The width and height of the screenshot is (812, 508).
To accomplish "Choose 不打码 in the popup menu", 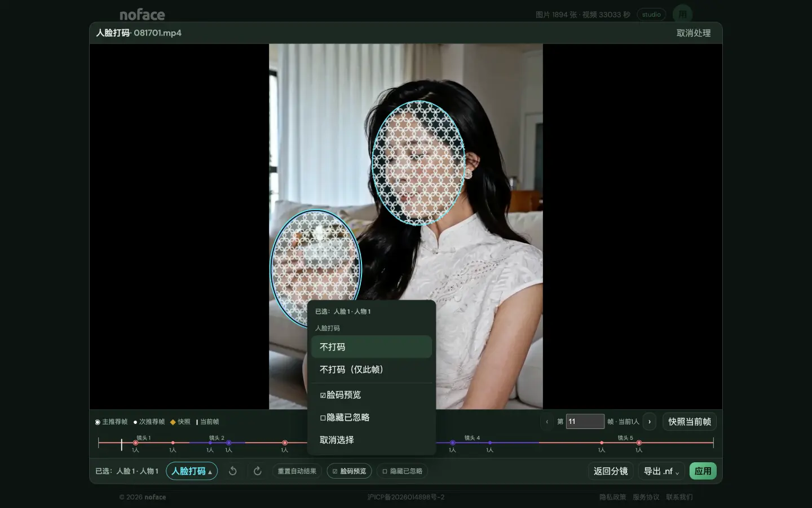I will pos(372,347).
